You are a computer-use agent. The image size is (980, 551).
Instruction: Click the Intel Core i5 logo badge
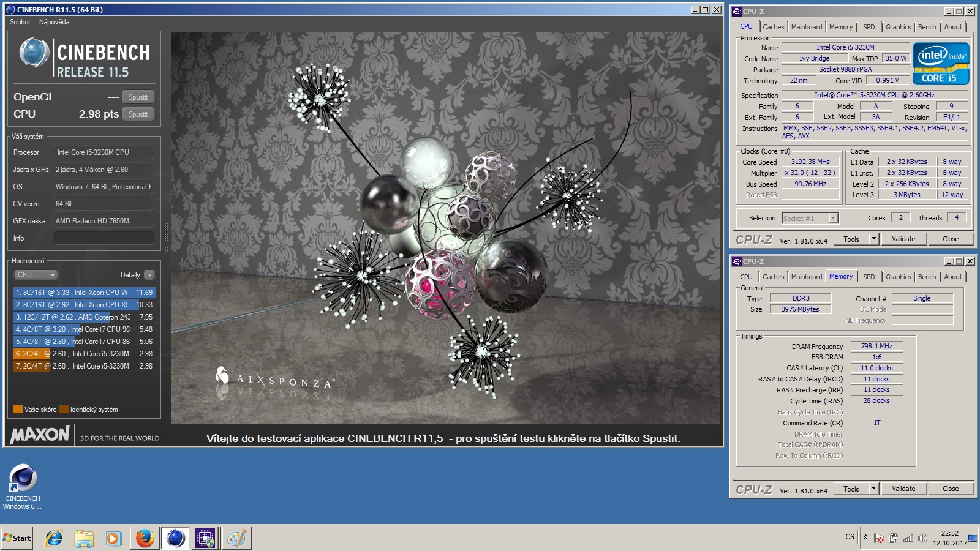941,63
